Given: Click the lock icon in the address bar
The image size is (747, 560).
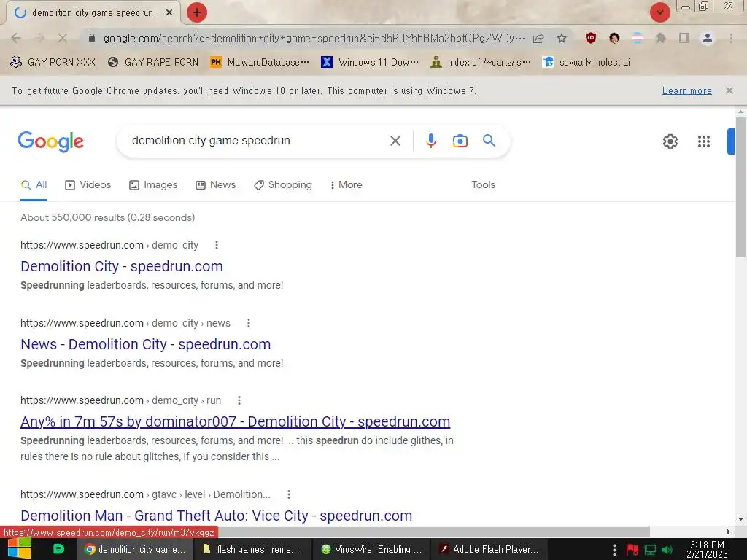Looking at the screenshot, I should (x=92, y=38).
